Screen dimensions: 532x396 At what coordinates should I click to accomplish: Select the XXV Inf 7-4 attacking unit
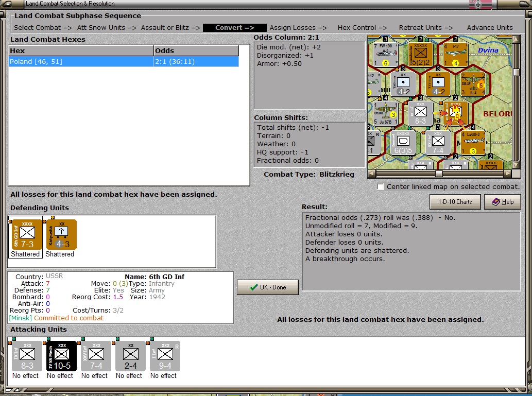click(96, 356)
